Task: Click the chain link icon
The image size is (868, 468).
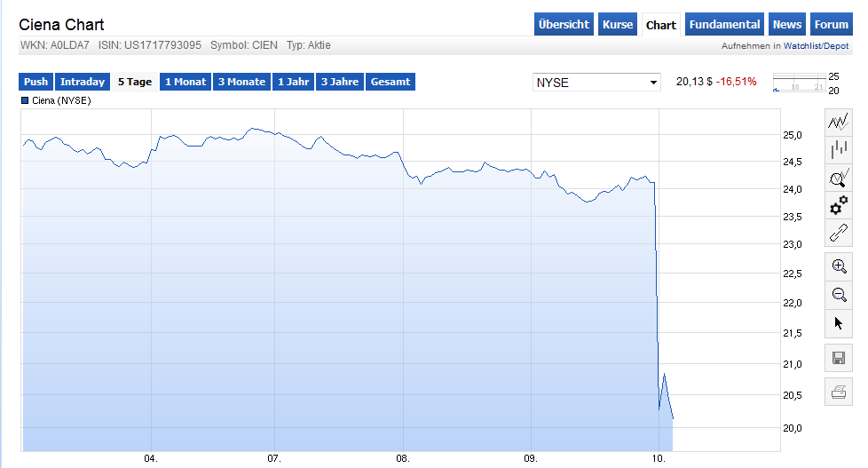Action: pos(839,234)
